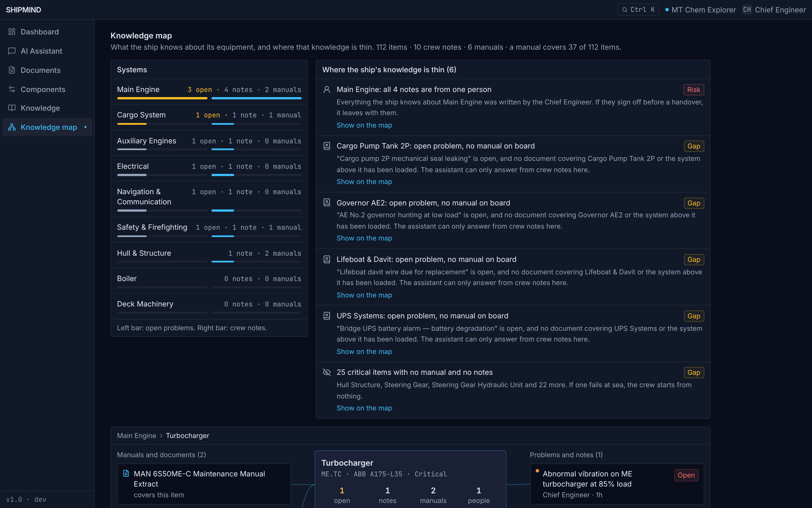Screen dimensions: 812x508
Task: Click the search magnifier icon by Ctrl K
Action: click(x=625, y=10)
